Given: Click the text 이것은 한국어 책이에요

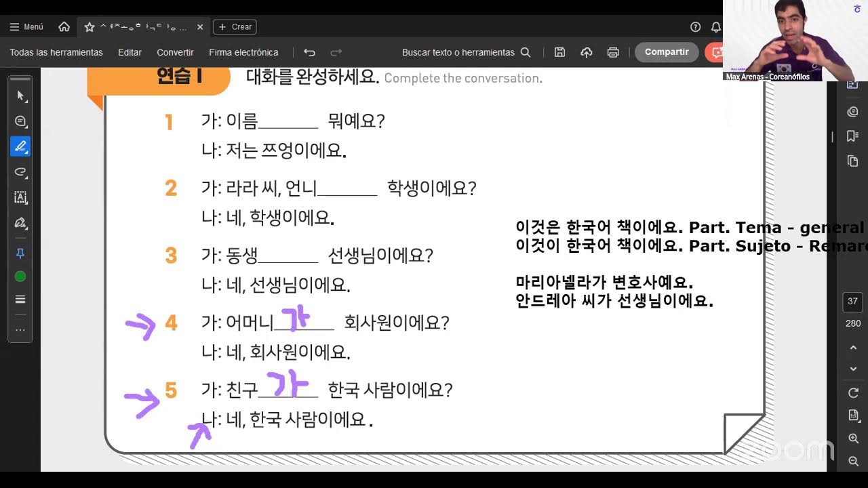Looking at the screenshot, I should 599,227.
